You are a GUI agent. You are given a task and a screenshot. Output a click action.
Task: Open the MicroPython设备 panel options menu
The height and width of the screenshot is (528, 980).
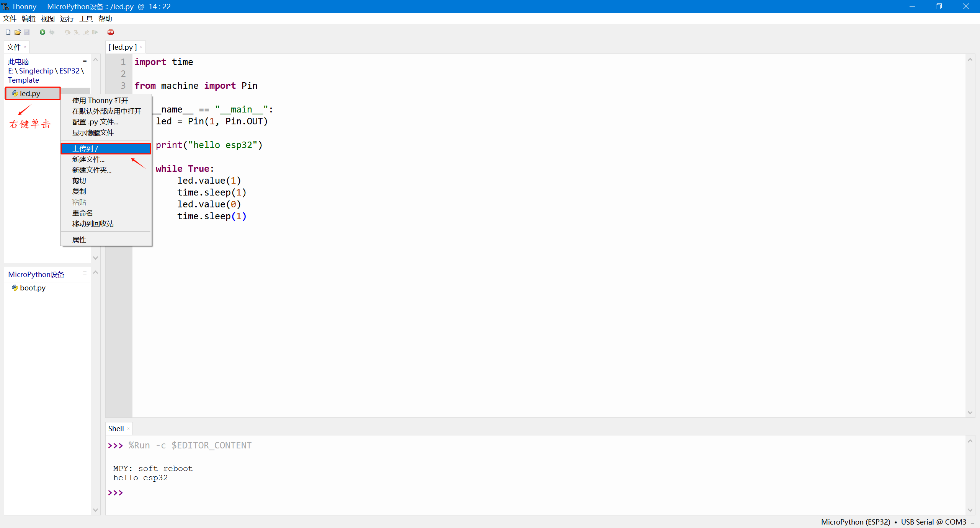pyautogui.click(x=85, y=273)
